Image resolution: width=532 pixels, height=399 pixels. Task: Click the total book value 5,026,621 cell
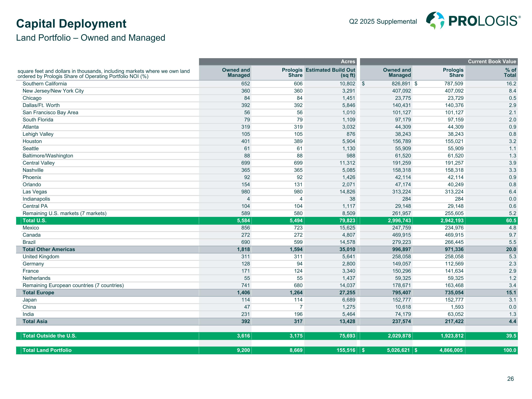(x=398, y=350)
